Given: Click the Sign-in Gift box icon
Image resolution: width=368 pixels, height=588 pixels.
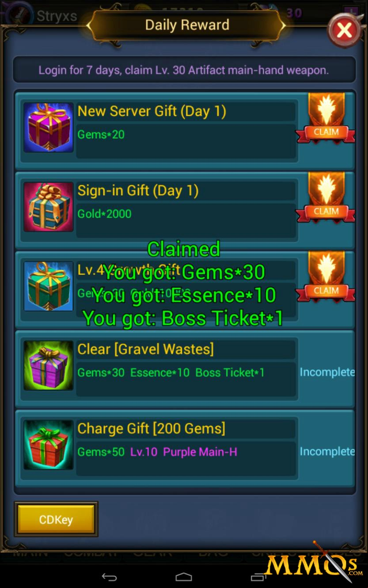Looking at the screenshot, I should click(x=49, y=207).
